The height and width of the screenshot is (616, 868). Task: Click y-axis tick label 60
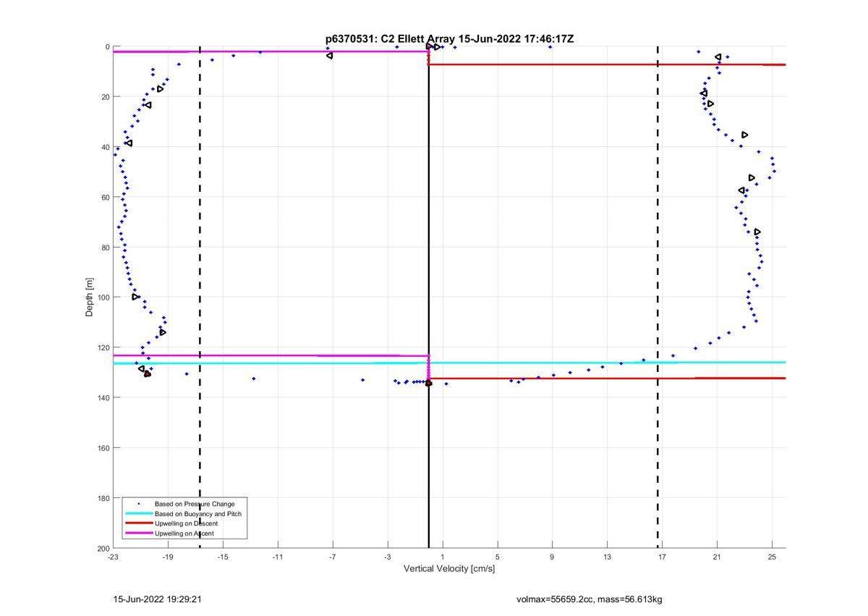pos(106,197)
